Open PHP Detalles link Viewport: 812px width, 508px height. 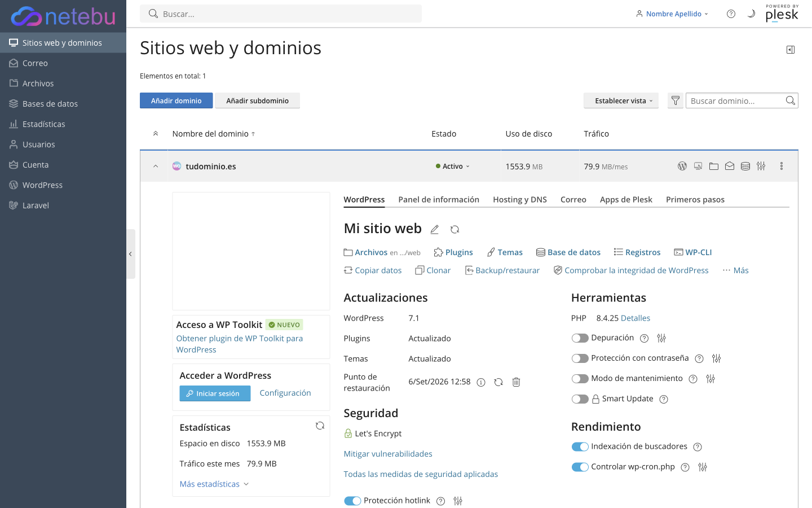coord(636,318)
